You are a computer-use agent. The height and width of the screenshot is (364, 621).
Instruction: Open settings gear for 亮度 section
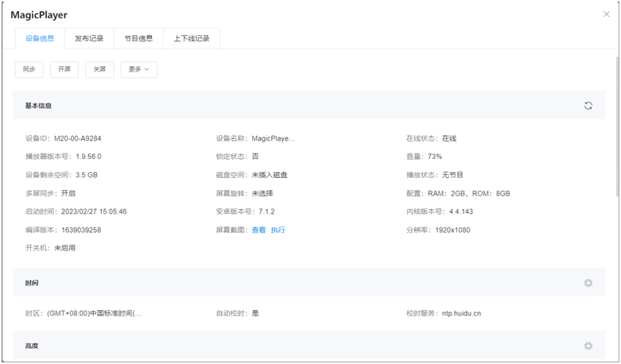pos(588,346)
